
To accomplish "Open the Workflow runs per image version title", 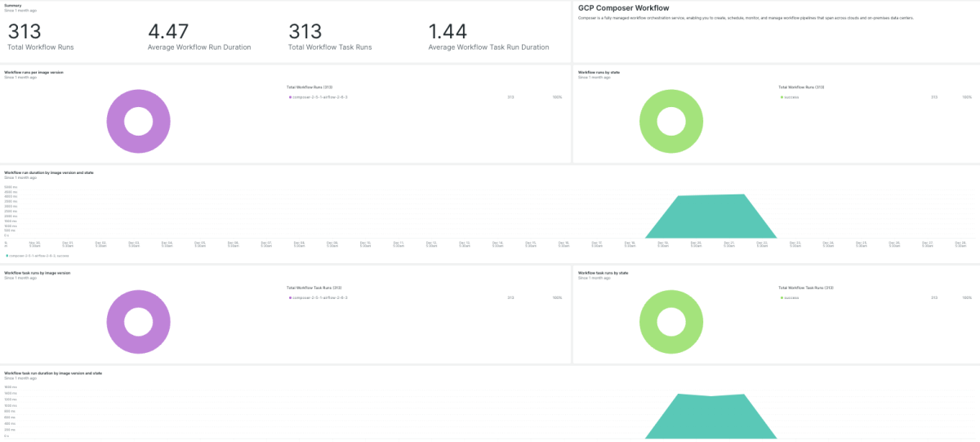I will click(x=34, y=72).
